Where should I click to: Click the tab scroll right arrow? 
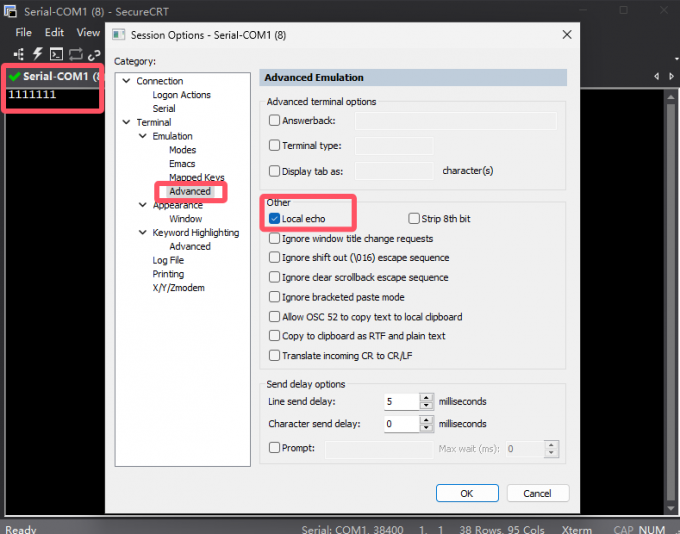(671, 76)
